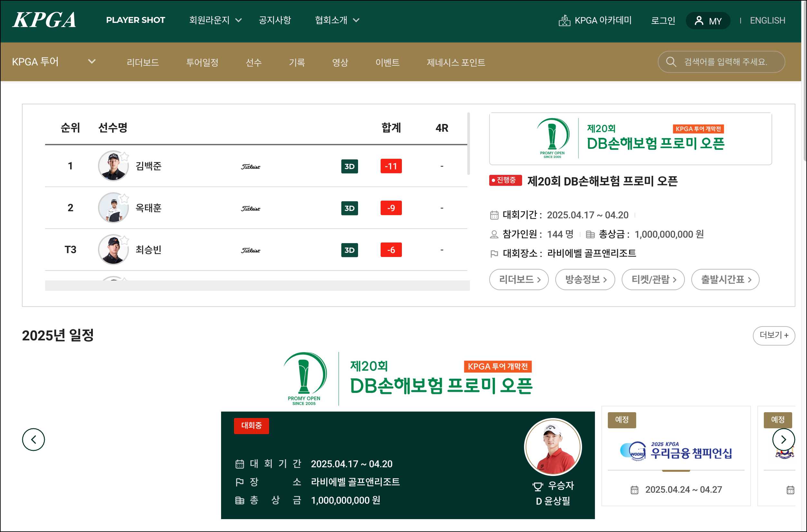The height and width of the screenshot is (532, 807).
Task: Open 3D view for 옥태훈
Action: click(x=349, y=208)
